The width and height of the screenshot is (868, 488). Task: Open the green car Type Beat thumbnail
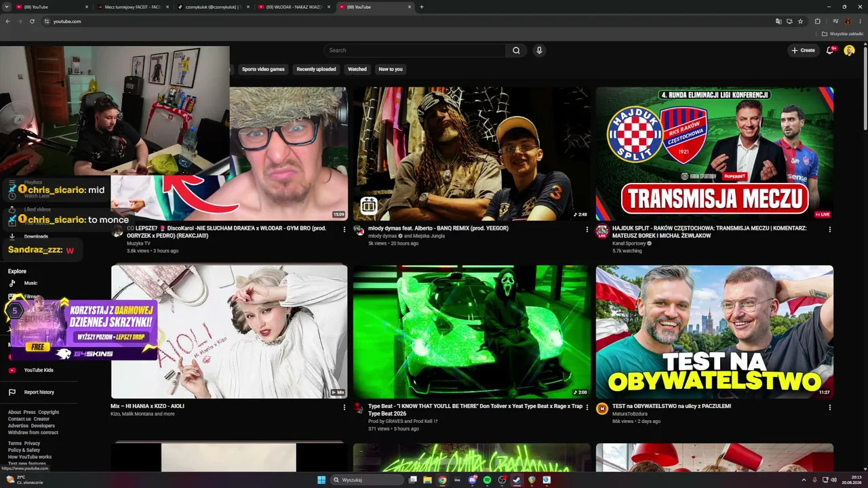472,331
